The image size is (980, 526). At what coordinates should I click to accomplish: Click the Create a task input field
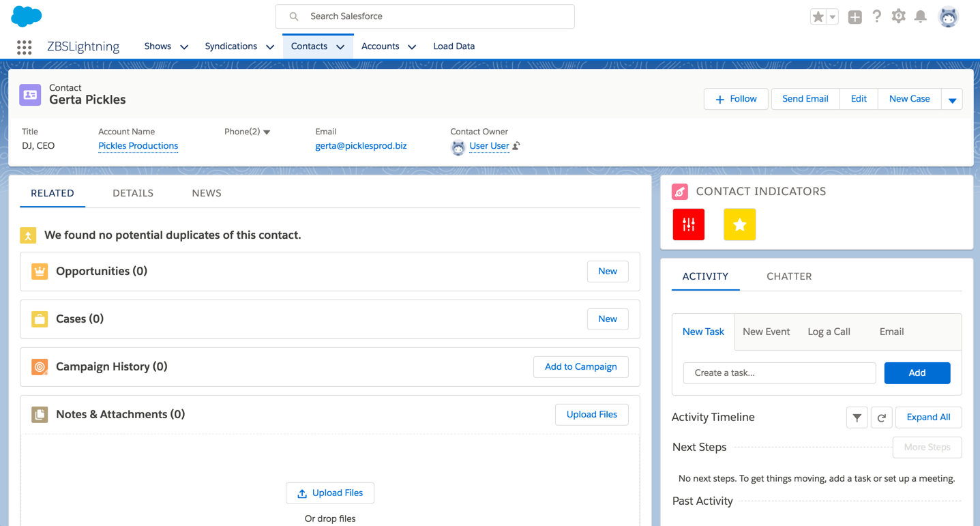click(x=779, y=373)
